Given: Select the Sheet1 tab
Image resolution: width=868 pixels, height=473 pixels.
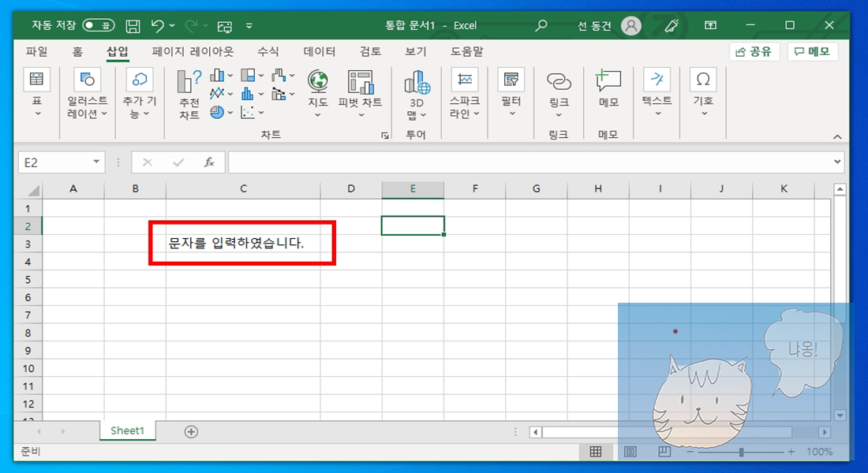Looking at the screenshot, I should click(x=127, y=430).
